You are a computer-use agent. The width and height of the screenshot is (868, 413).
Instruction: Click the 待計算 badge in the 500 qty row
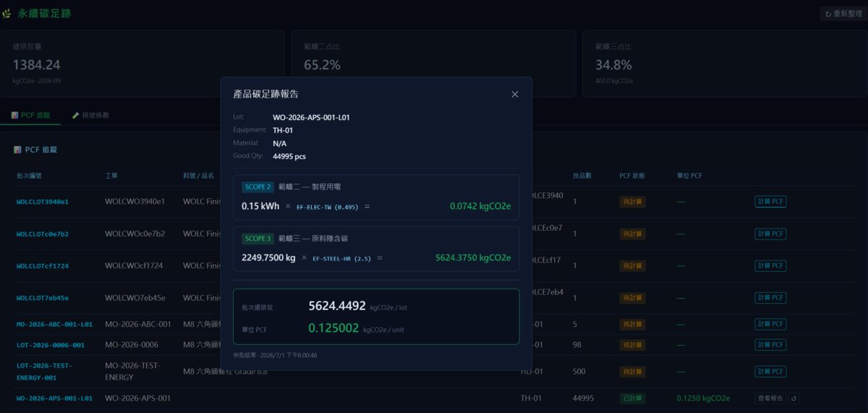[632, 371]
